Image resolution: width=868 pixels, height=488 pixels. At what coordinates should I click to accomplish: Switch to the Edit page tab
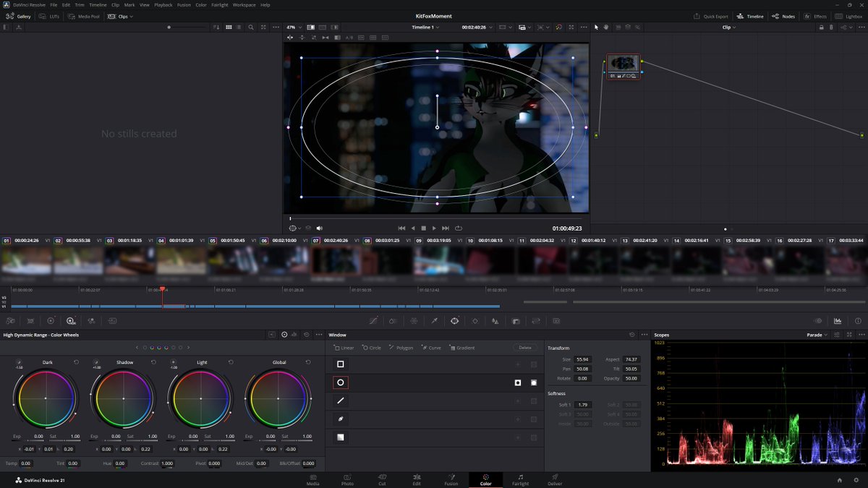click(x=417, y=480)
